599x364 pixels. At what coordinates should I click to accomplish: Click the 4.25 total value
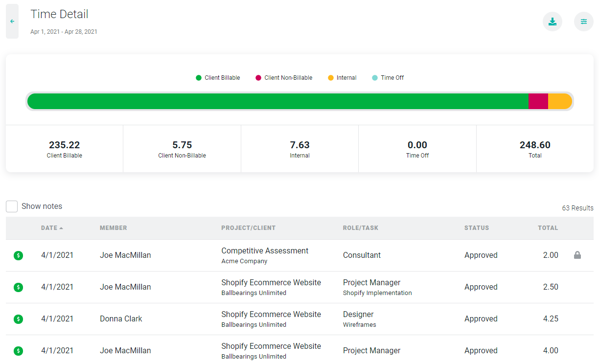coord(551,319)
